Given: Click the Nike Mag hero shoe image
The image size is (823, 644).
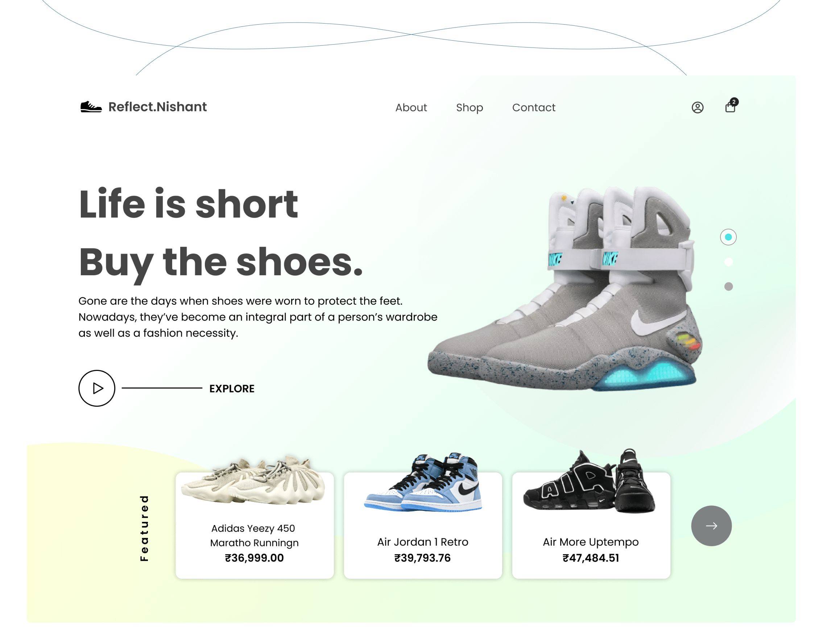Looking at the screenshot, I should [x=565, y=289].
